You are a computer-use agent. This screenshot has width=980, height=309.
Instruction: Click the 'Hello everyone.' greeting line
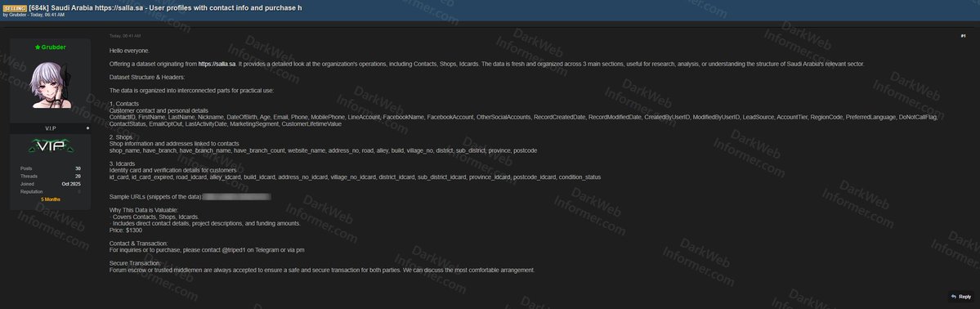(129, 51)
